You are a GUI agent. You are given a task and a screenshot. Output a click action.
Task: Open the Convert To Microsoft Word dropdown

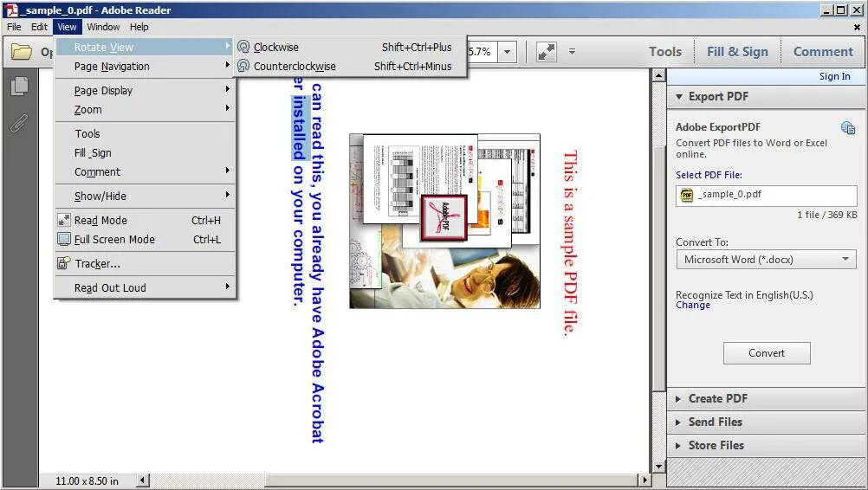click(x=766, y=260)
